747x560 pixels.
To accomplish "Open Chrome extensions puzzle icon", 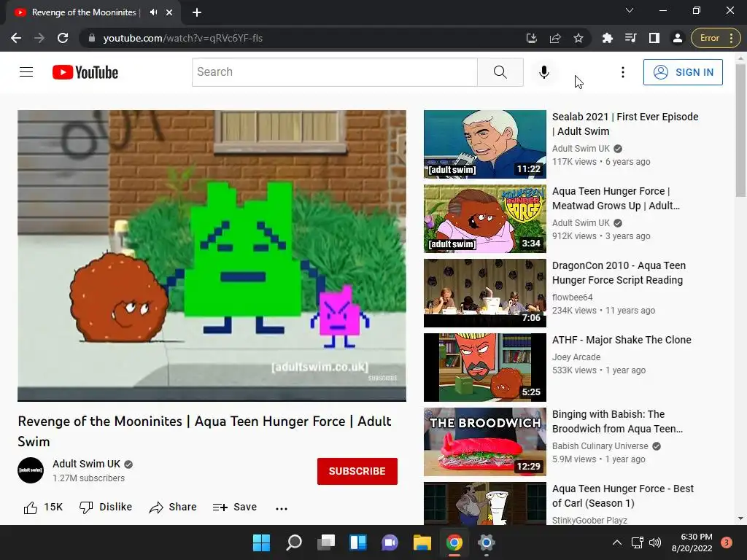I will point(607,38).
